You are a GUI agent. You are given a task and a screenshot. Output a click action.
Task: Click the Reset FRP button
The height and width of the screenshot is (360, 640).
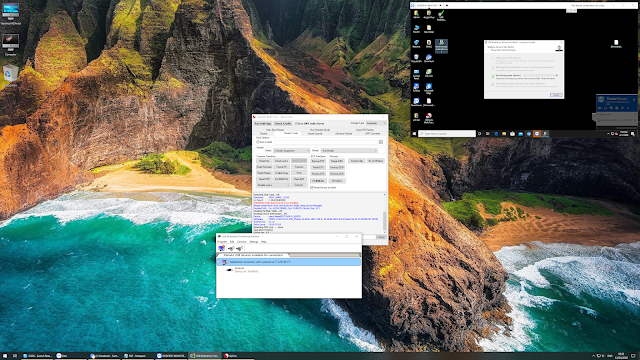tap(264, 179)
